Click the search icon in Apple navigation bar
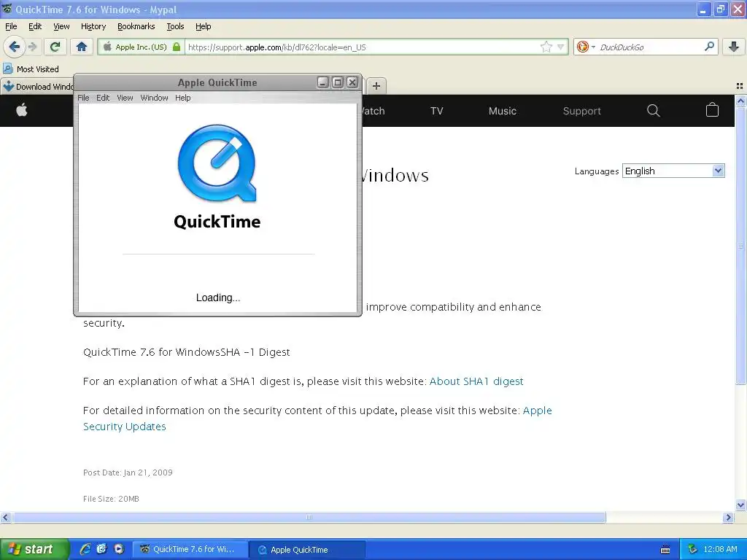The image size is (747, 560). (x=653, y=111)
